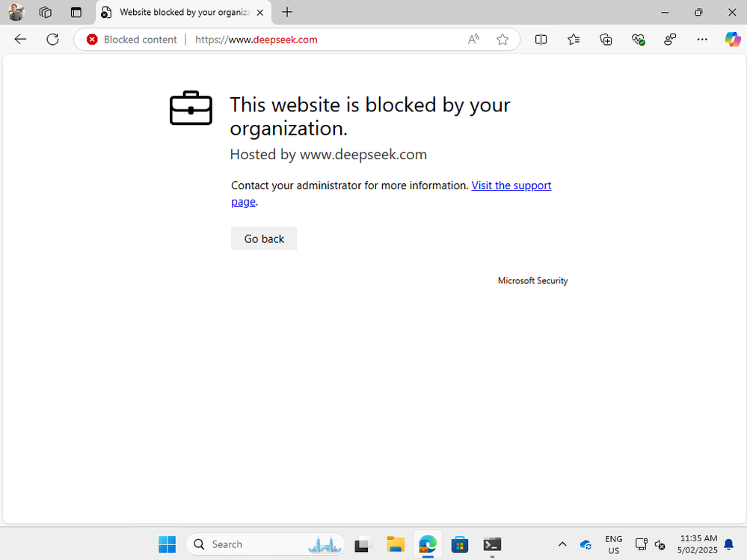Open OneDrive tray icon

coord(585,544)
